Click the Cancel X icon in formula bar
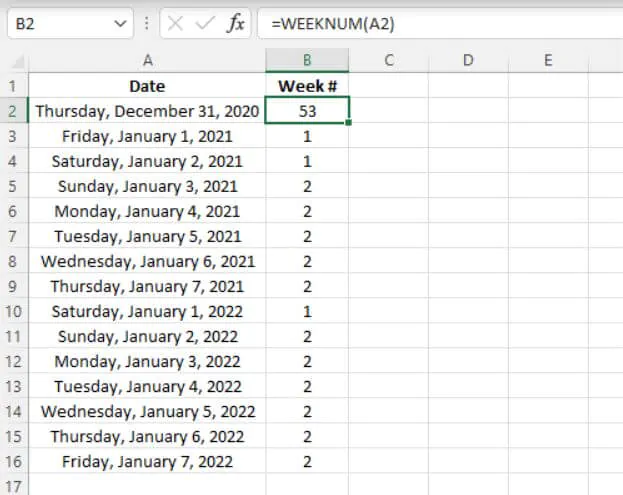This screenshot has width=623, height=495. (176, 24)
